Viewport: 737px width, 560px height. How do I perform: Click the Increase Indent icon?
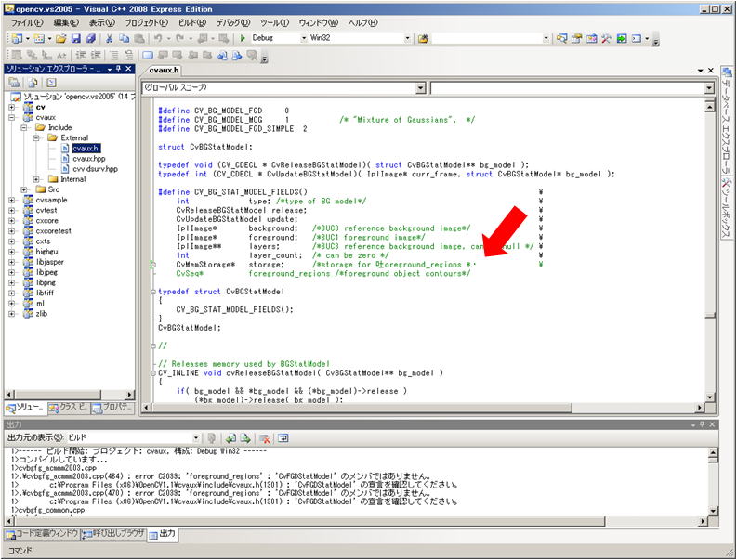pyautogui.click(x=96, y=56)
